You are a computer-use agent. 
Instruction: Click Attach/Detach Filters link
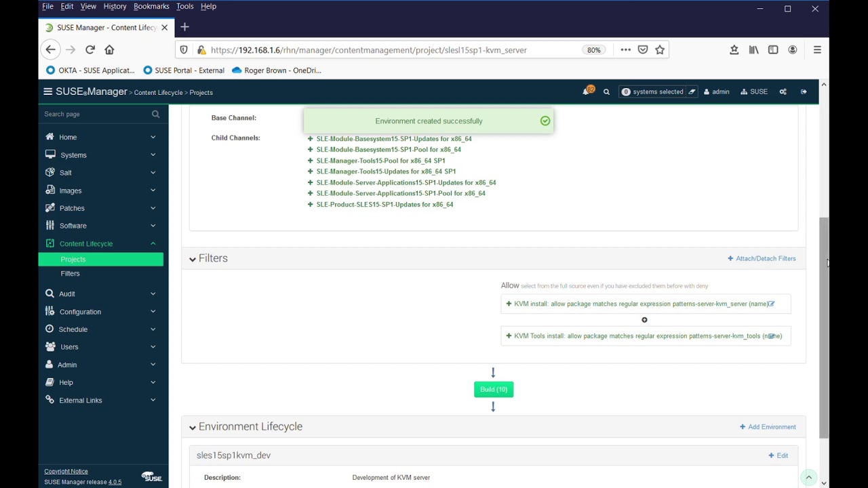[762, 258]
